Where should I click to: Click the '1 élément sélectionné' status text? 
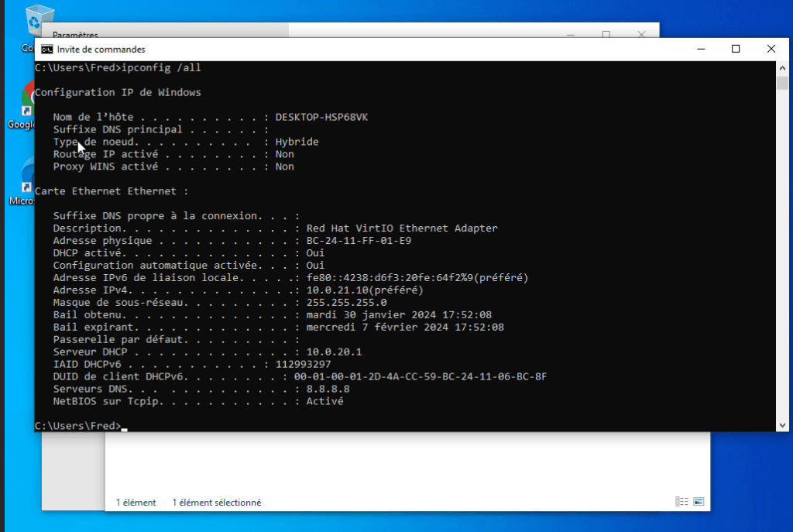(x=216, y=503)
